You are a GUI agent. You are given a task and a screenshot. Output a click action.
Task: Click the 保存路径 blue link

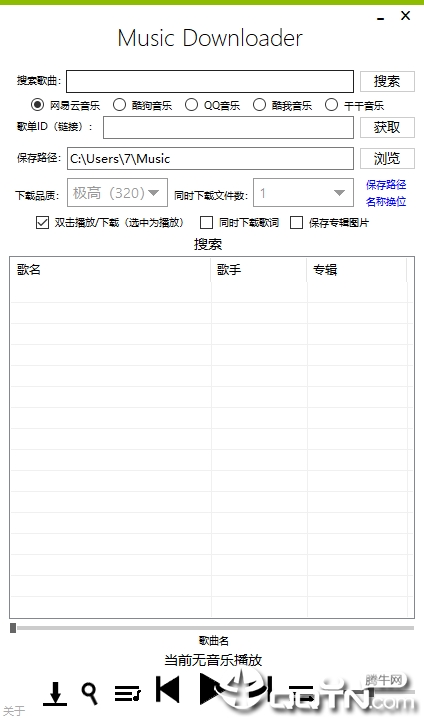point(386,185)
